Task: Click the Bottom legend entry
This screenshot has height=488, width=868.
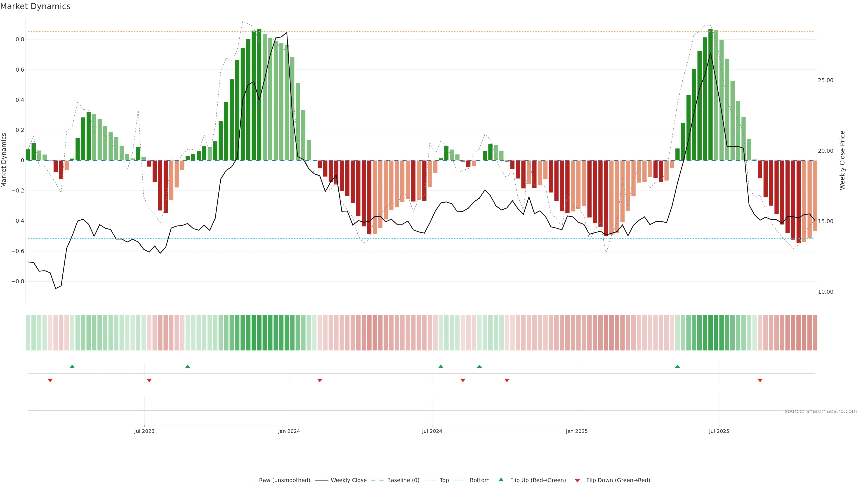Action: 479,480
